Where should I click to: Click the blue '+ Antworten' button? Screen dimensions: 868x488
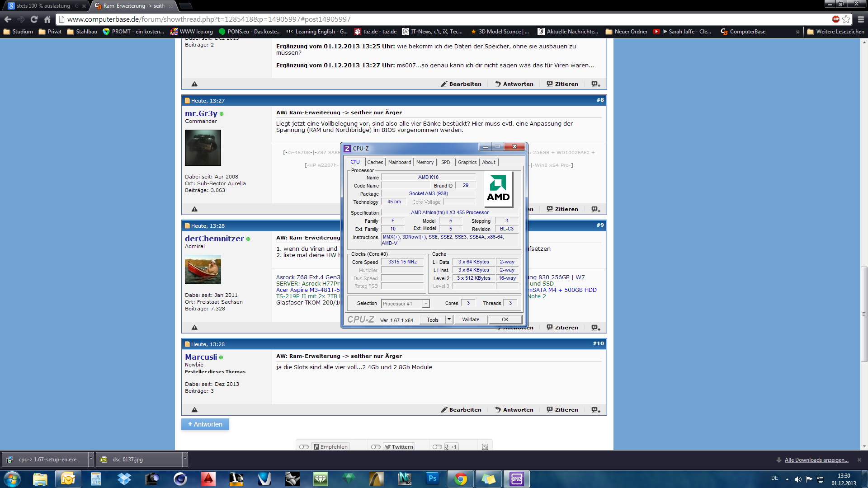pyautogui.click(x=205, y=424)
